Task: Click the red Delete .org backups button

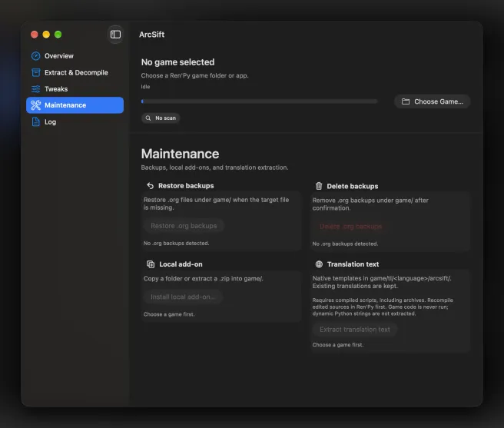Action: (350, 227)
